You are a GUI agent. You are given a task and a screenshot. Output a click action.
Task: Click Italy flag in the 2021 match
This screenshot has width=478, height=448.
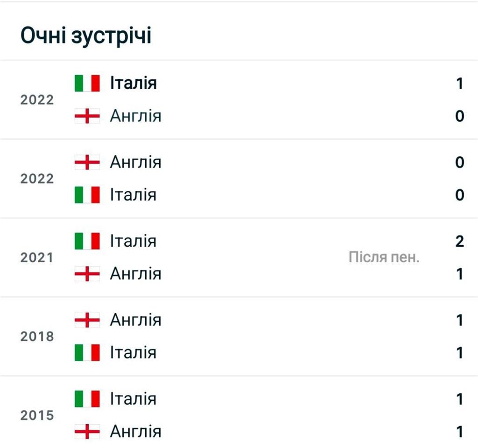point(87,241)
